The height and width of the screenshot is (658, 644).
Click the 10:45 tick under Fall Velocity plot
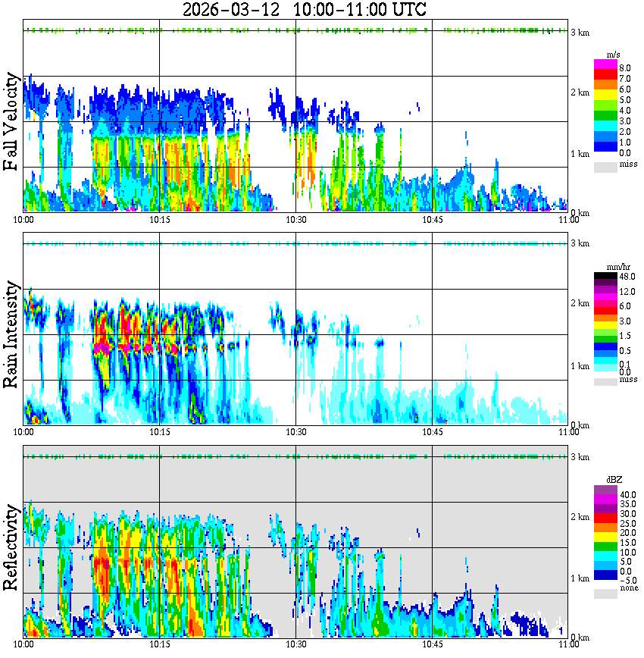pyautogui.click(x=432, y=220)
